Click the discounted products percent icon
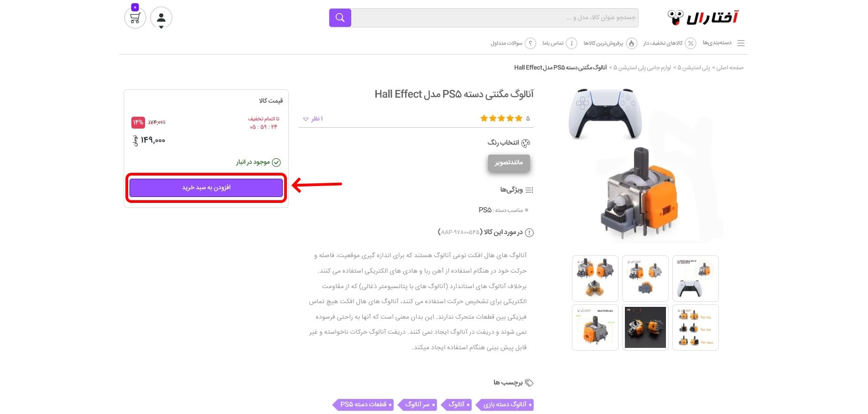The height and width of the screenshot is (414, 868). coord(691,43)
